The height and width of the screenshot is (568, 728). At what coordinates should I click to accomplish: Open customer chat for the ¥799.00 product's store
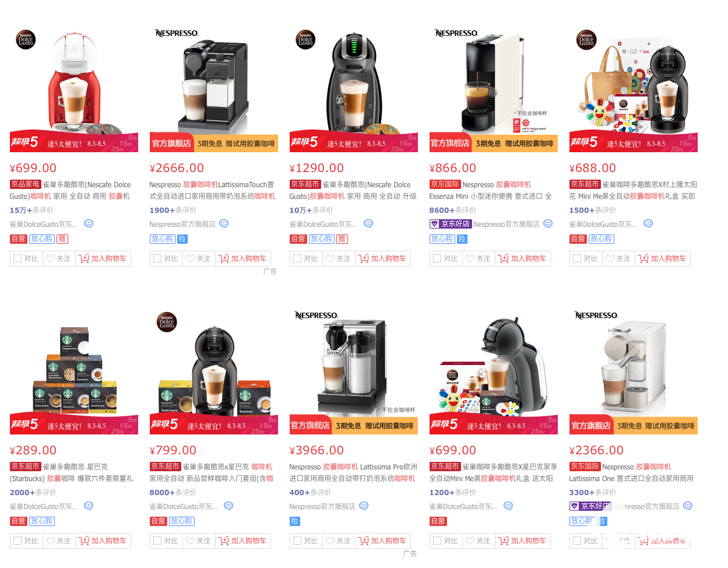[228, 506]
